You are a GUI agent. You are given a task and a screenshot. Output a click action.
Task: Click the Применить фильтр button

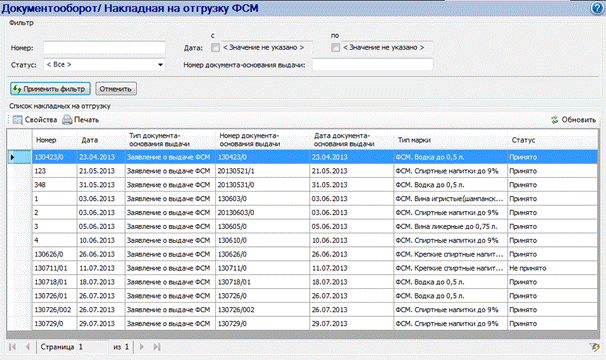(50, 89)
